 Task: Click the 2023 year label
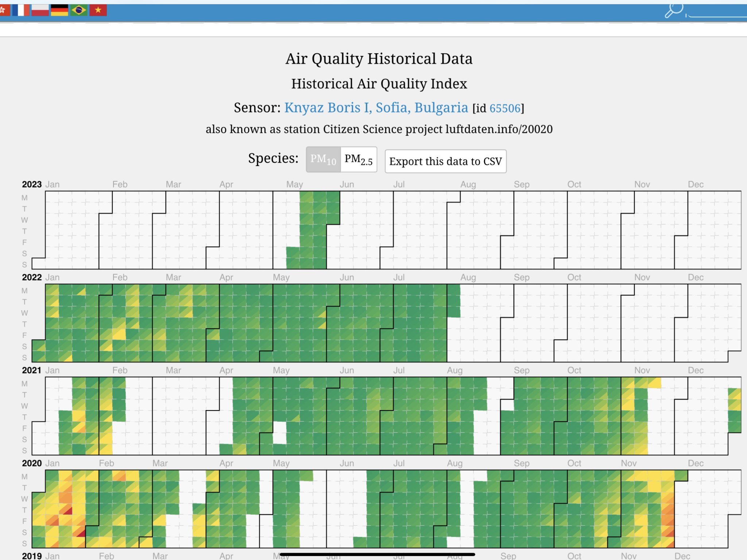(x=32, y=184)
